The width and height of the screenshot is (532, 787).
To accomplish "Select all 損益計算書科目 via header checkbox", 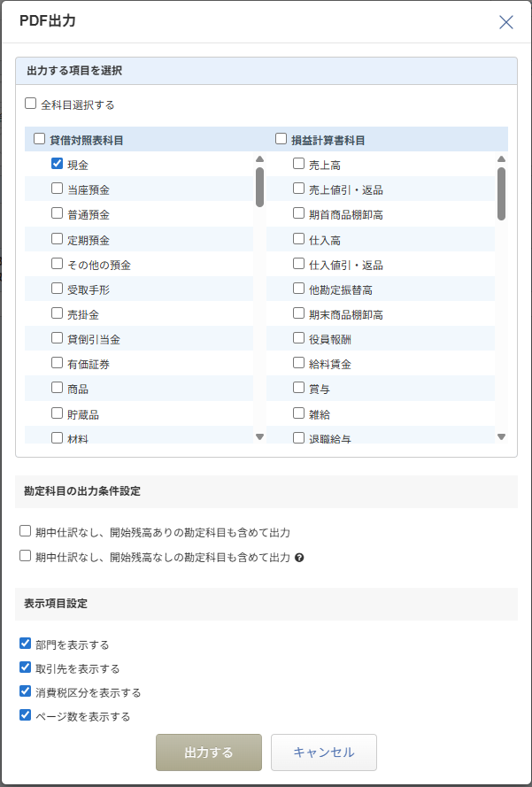I will coord(281,139).
